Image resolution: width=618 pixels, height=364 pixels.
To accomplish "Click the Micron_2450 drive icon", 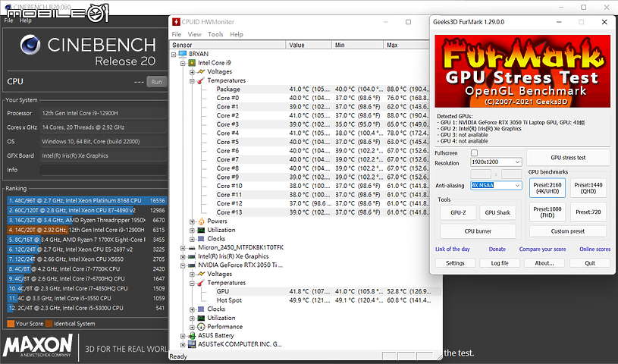I will pyautogui.click(x=192, y=248).
